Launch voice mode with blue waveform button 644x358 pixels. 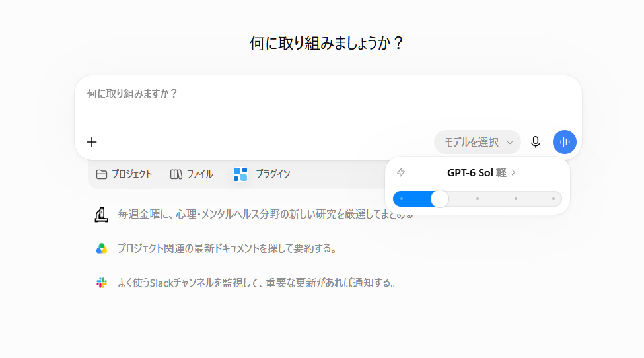pos(565,142)
